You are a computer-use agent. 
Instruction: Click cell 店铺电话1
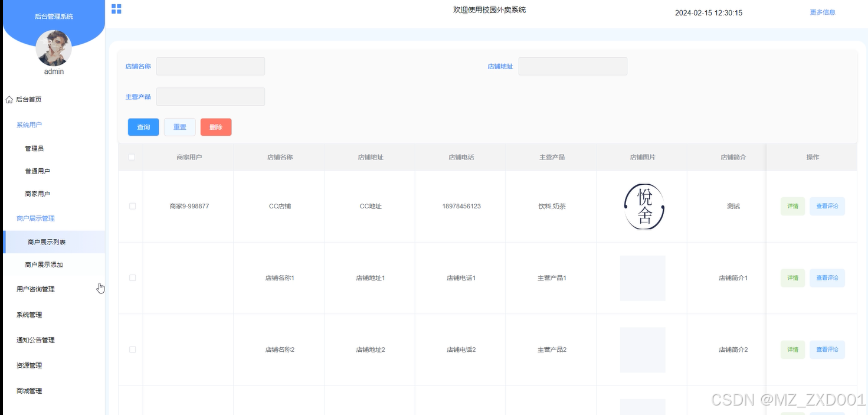[x=461, y=278]
